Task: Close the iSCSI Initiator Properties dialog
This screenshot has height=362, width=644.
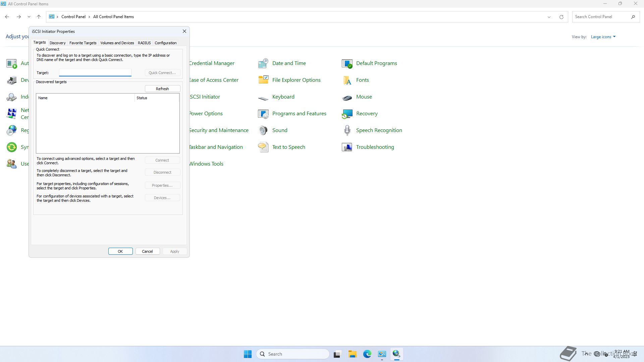Action: tap(184, 31)
